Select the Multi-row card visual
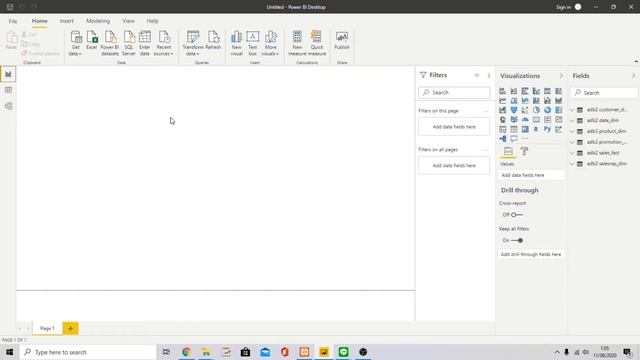Screen dimensions: 640x360 [x=547, y=120]
